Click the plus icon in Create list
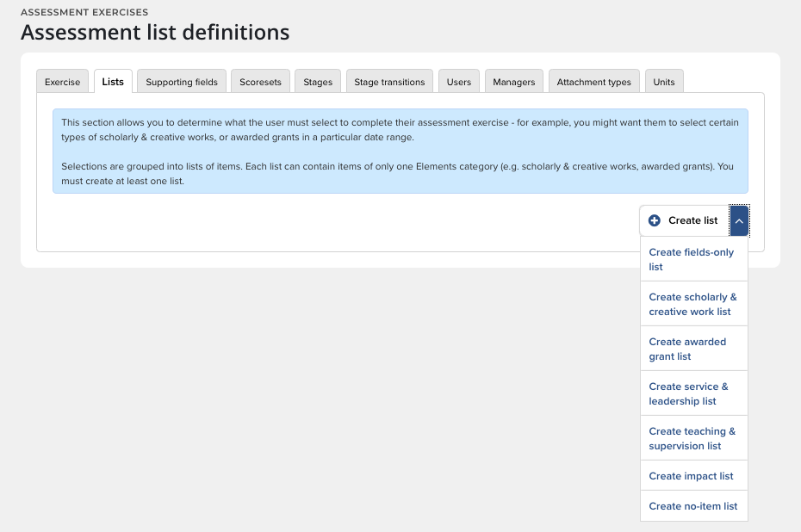 pos(655,220)
